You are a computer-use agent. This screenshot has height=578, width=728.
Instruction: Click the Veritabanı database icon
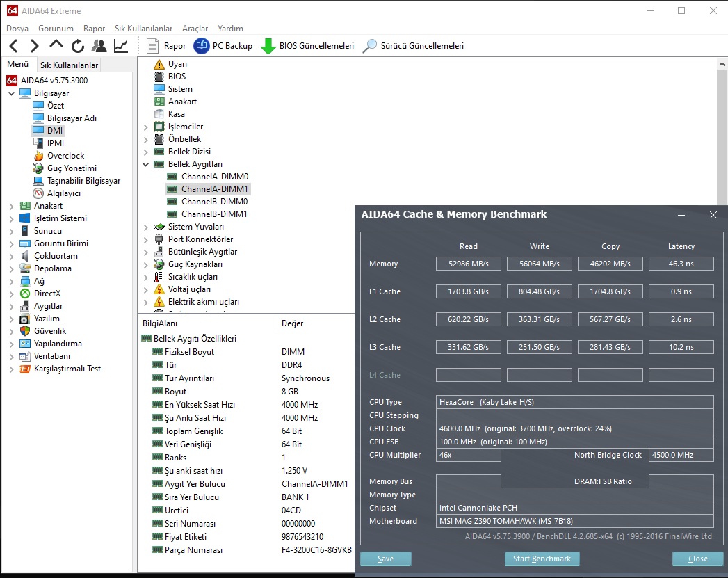pyautogui.click(x=25, y=357)
